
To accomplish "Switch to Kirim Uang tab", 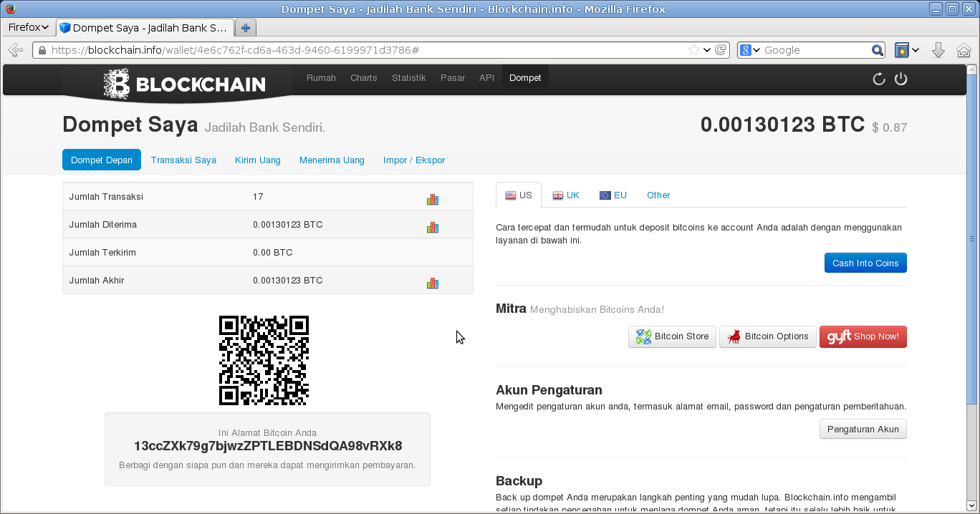I will click(x=258, y=160).
